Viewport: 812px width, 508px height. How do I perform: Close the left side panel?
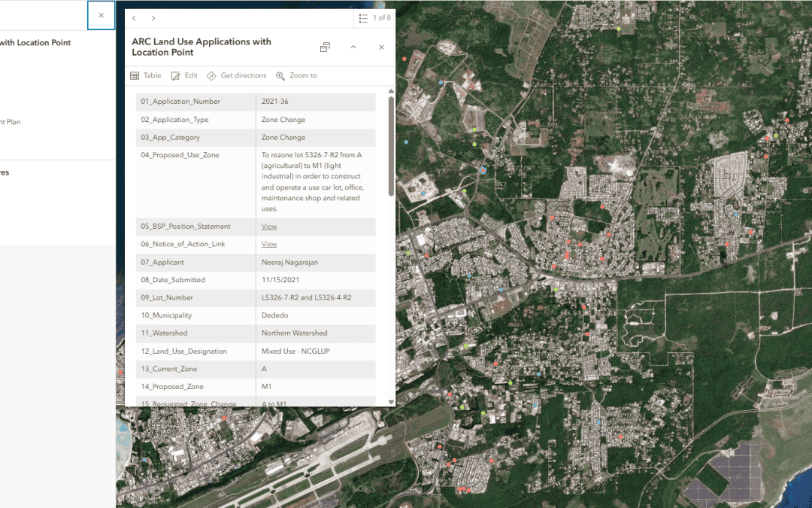(x=101, y=15)
